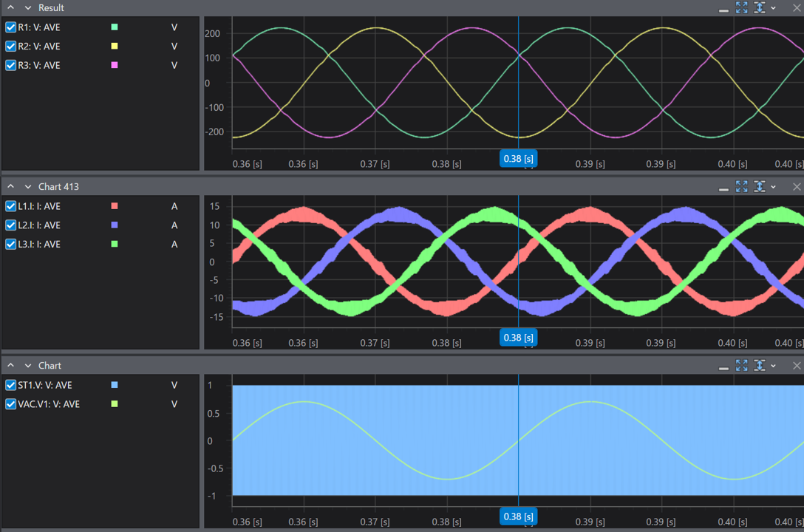Click fit-to-window icon in Chart 413 header
Viewport: 804px width, 532px height.
[x=741, y=187]
